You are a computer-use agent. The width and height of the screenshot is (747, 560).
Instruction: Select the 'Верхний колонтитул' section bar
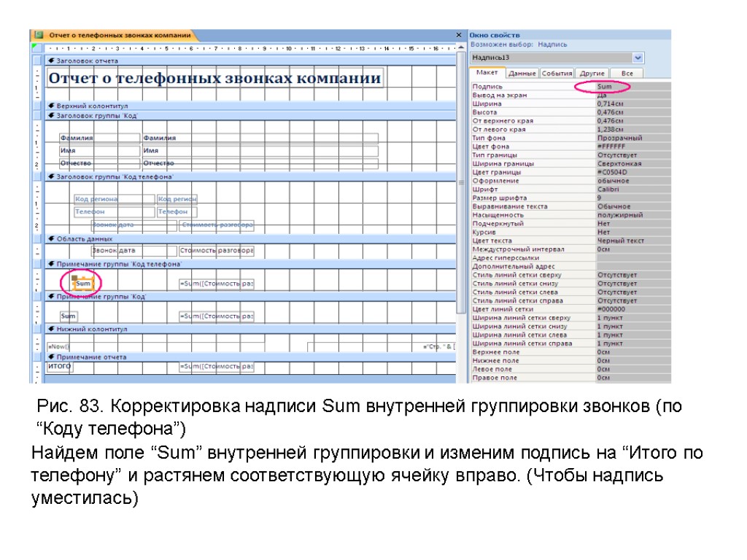click(x=250, y=106)
